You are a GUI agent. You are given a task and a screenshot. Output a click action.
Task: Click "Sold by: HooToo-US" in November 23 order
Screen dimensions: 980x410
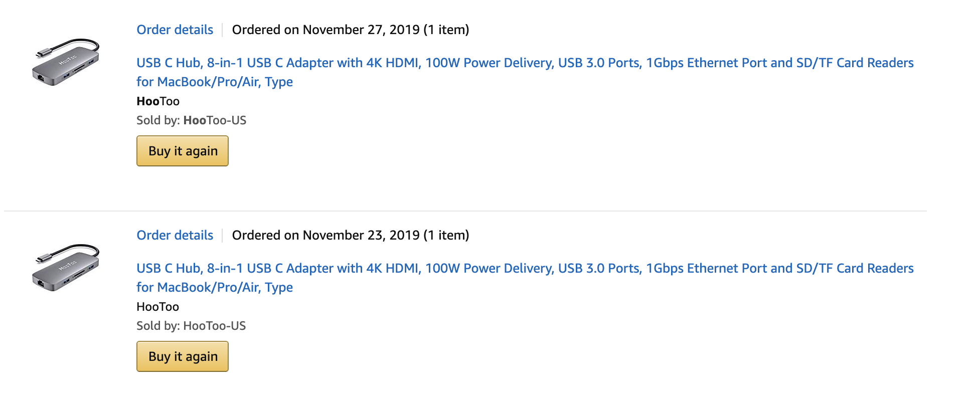(x=191, y=326)
